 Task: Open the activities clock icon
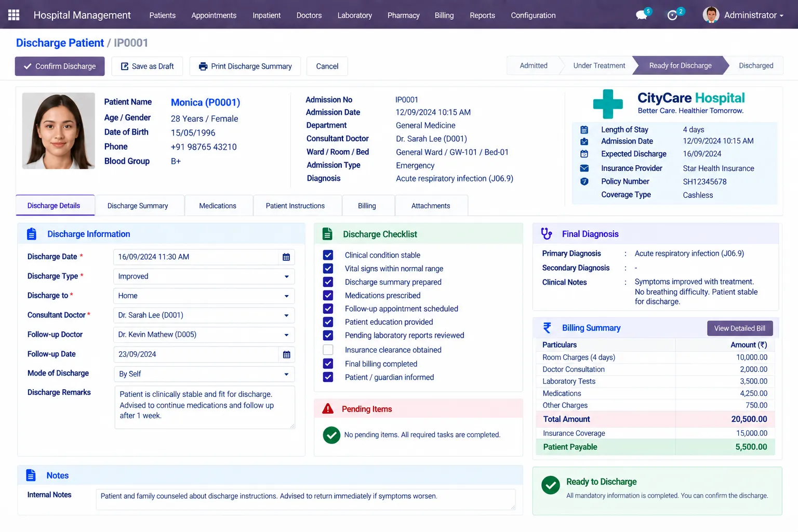pyautogui.click(x=672, y=16)
